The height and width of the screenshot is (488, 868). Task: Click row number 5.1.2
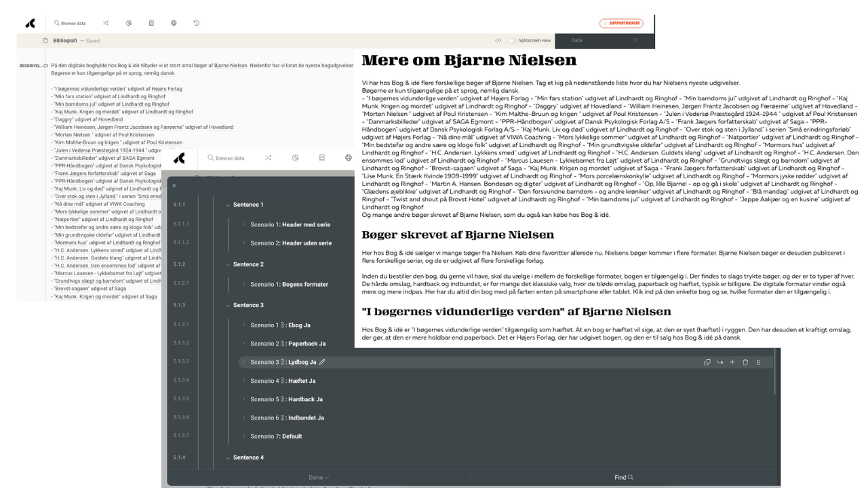(x=179, y=264)
